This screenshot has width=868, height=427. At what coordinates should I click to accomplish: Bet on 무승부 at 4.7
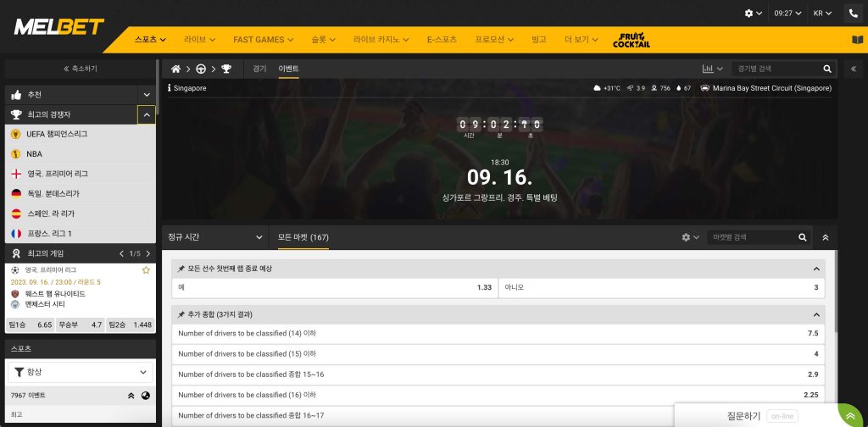point(81,324)
